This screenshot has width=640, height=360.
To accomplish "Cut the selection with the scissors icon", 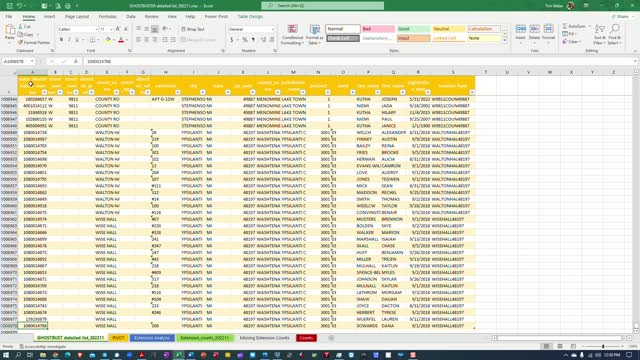I will (20, 27).
